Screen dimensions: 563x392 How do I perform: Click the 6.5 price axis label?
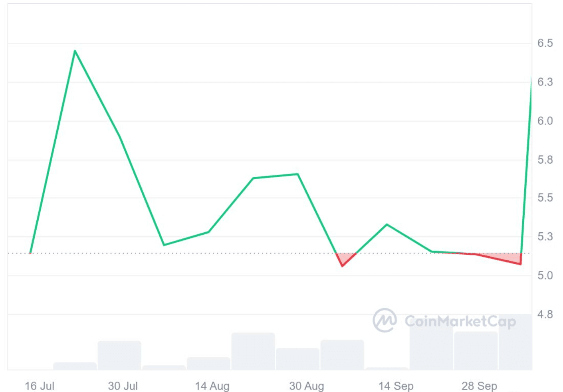pyautogui.click(x=545, y=43)
